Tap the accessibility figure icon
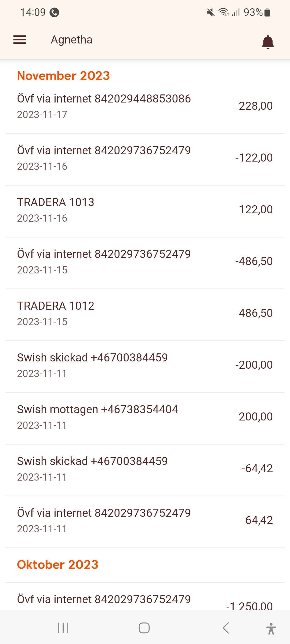The image size is (290, 644). pos(271,628)
